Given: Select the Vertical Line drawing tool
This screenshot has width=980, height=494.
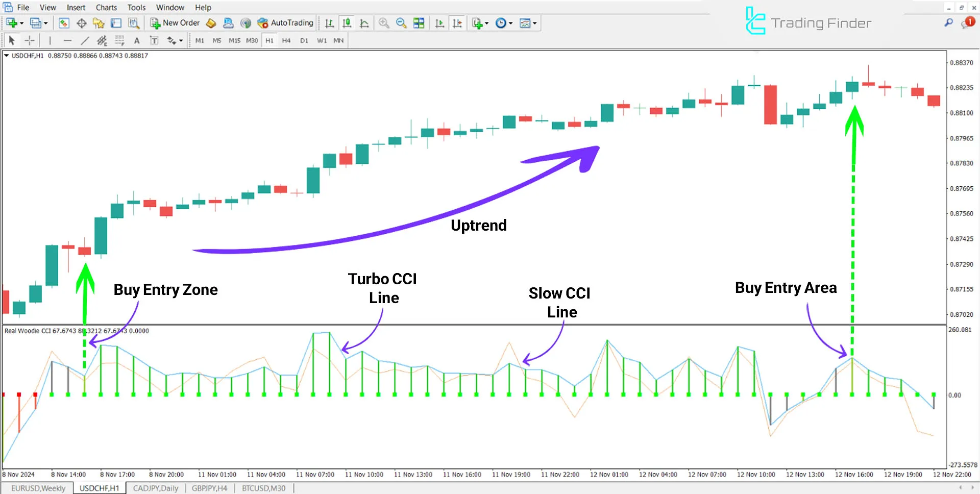Looking at the screenshot, I should point(50,40).
